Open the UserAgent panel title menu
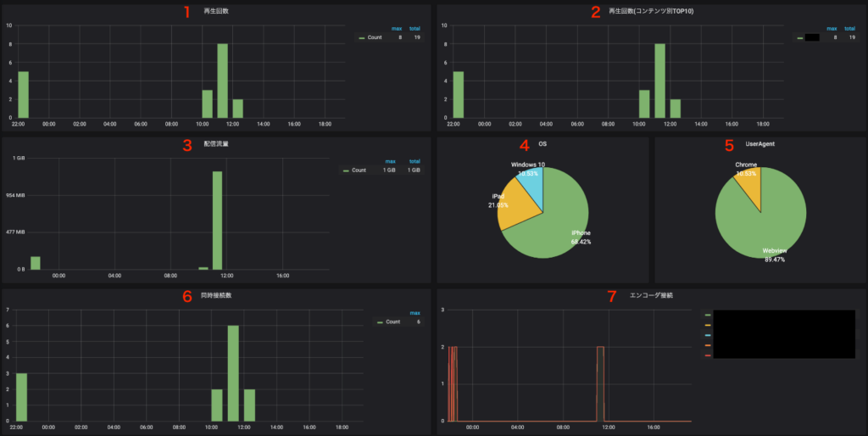Image resolution: width=868 pixels, height=436 pixels. point(760,144)
